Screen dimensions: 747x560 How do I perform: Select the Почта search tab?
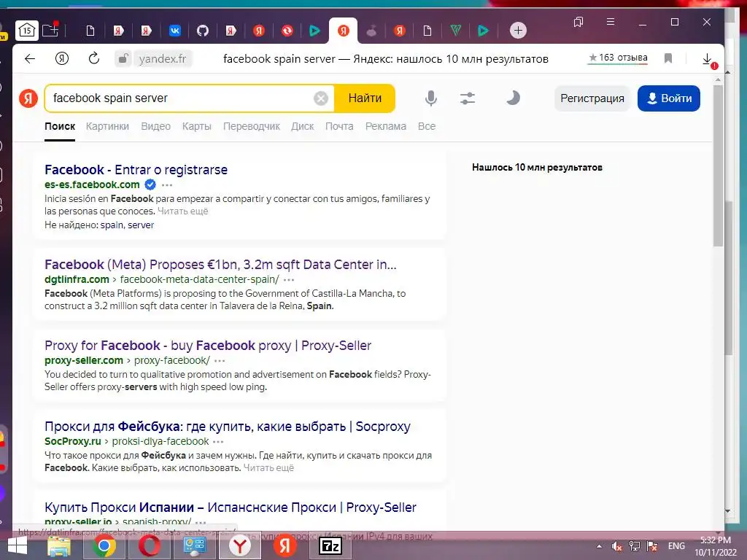pyautogui.click(x=339, y=126)
